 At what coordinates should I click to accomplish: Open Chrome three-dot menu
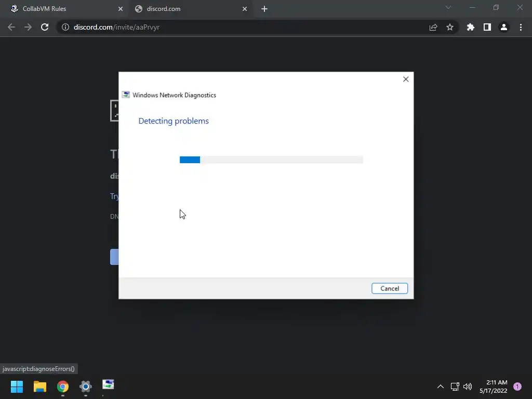pos(521,27)
